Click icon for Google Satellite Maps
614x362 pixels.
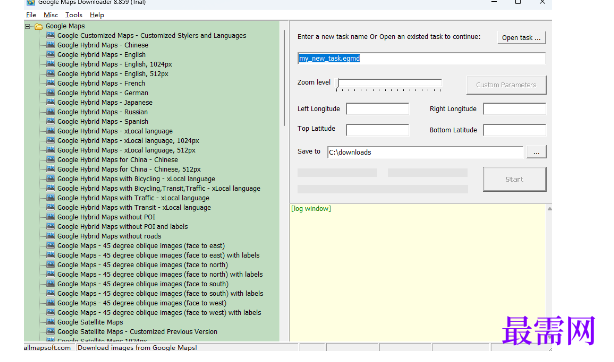pos(50,322)
